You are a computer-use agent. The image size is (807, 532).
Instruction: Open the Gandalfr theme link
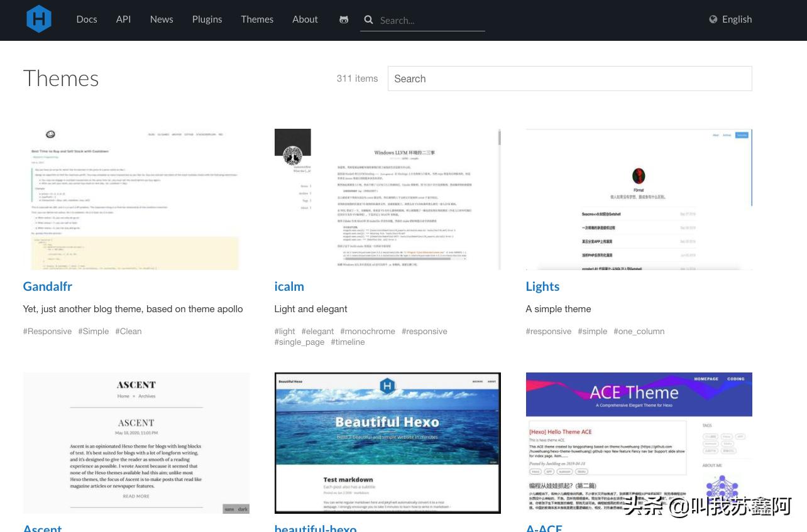coord(48,286)
